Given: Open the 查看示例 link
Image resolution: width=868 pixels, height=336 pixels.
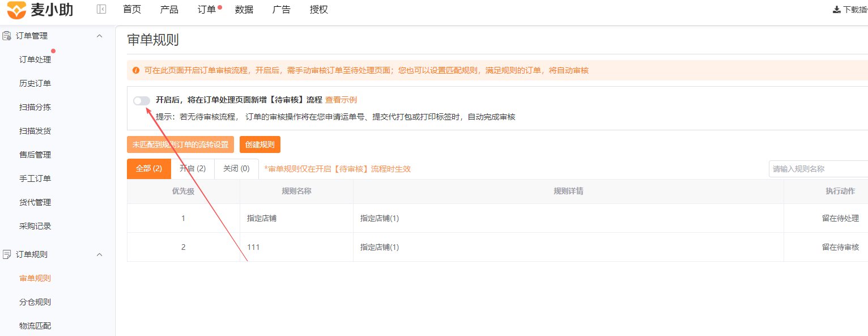Looking at the screenshot, I should [x=341, y=100].
